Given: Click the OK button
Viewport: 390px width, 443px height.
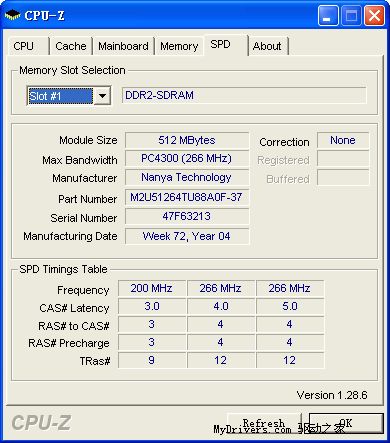Looking at the screenshot, I should coord(346,423).
